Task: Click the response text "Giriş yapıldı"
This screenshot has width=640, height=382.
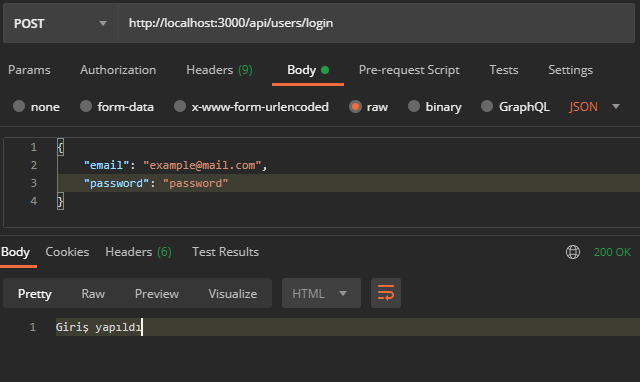Action: [x=98, y=327]
